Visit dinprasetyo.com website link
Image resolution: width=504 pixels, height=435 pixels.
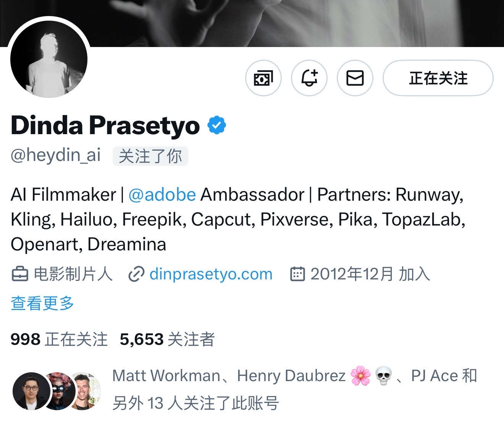click(x=211, y=274)
